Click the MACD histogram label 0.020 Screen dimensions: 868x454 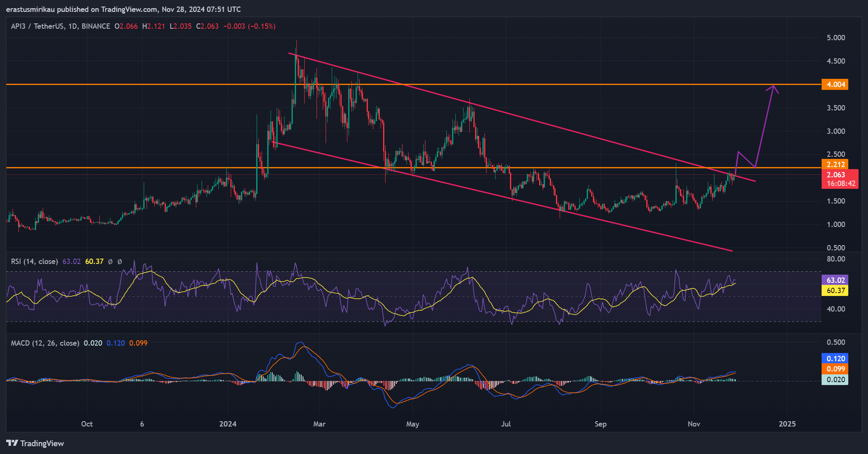[835, 380]
